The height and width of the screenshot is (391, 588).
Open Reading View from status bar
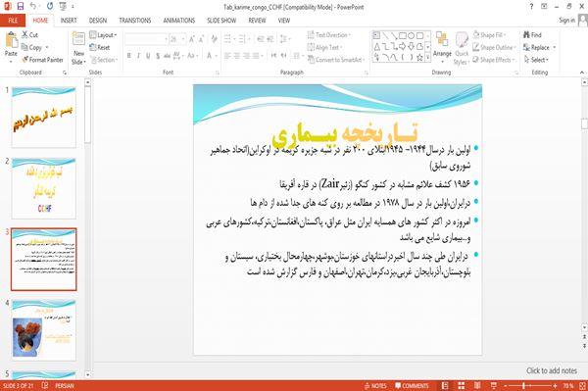coord(477,385)
